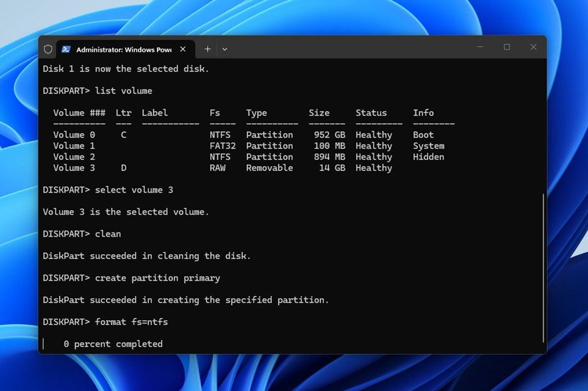
Task: Click 'Removable' type in Volume 3 row
Action: pyautogui.click(x=269, y=168)
